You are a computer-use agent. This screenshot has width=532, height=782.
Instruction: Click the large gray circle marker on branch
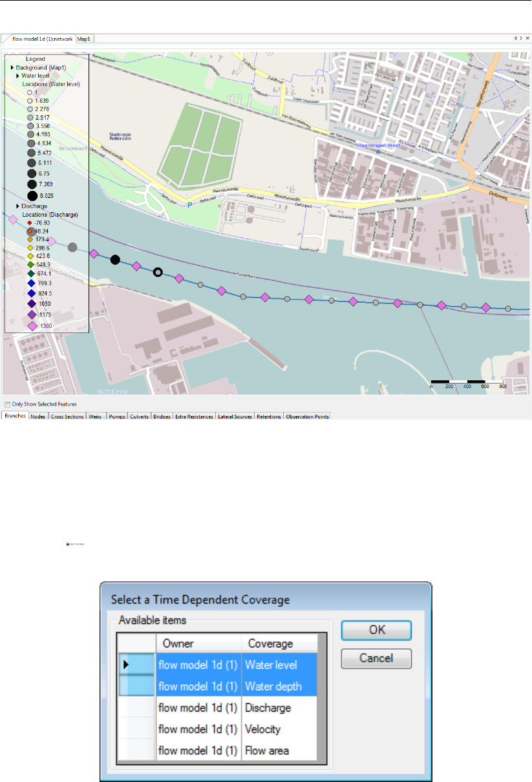(x=72, y=247)
